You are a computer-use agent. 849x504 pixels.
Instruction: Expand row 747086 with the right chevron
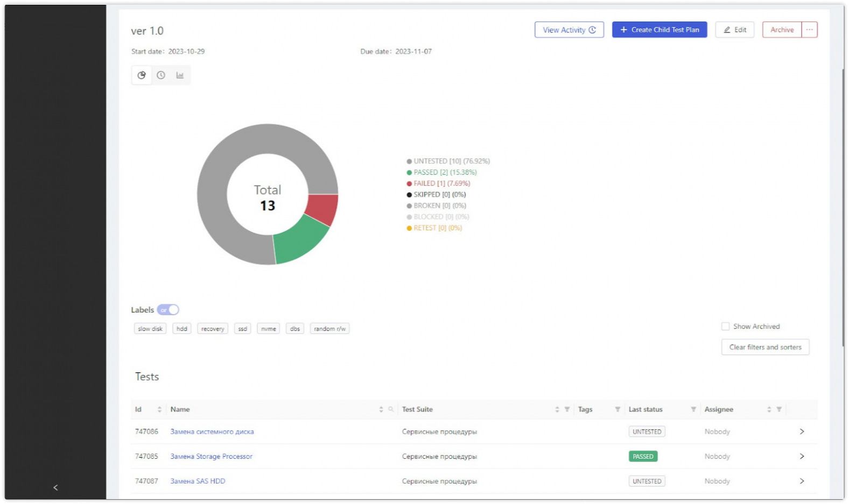click(802, 431)
